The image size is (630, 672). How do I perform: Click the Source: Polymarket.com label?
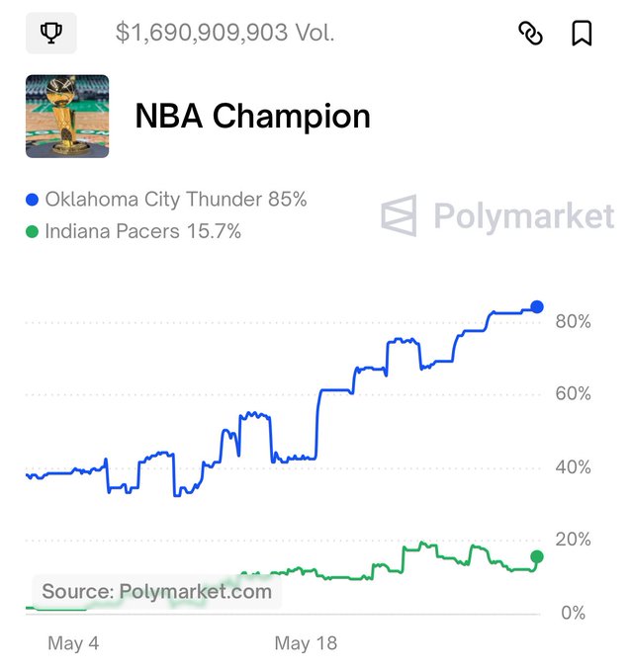coord(156,592)
